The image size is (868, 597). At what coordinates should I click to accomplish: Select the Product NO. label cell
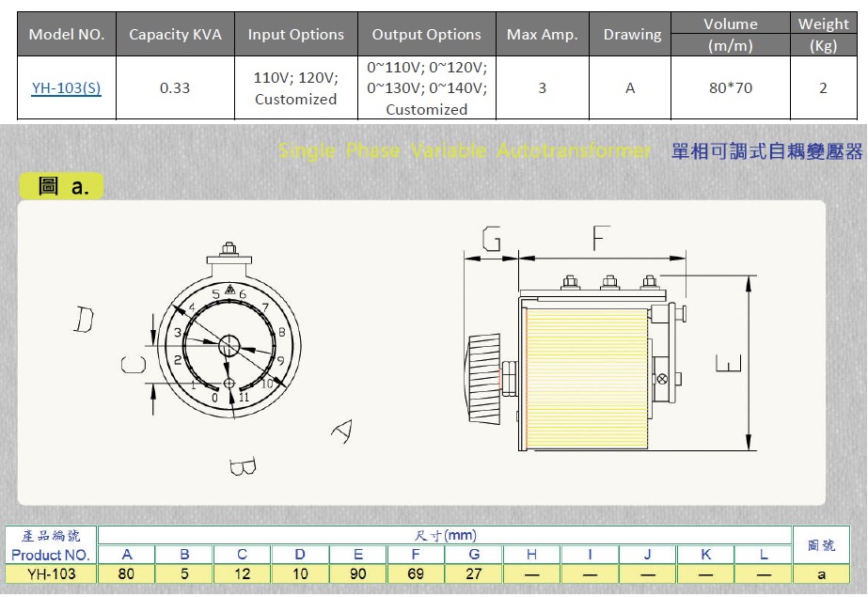[x=50, y=554]
